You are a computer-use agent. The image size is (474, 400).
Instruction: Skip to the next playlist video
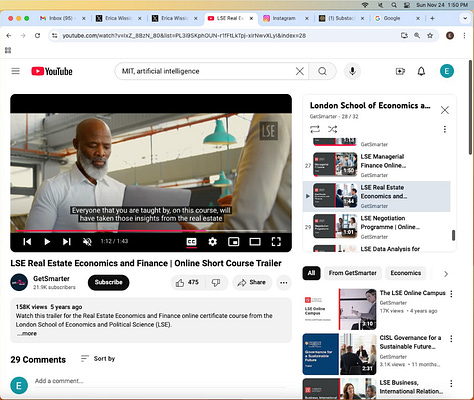point(67,242)
